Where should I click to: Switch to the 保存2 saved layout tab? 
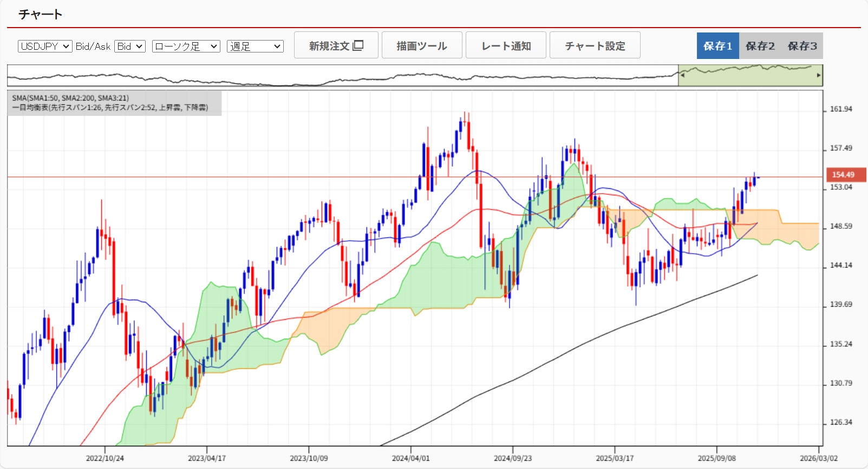760,46
